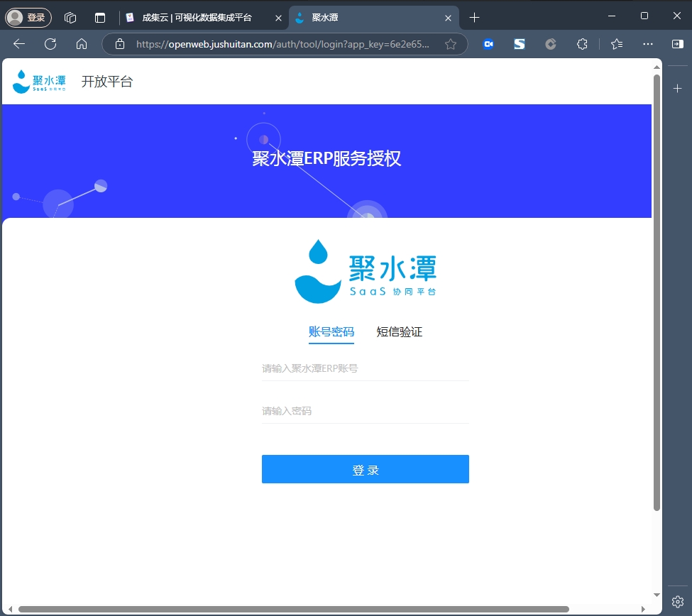Image resolution: width=692 pixels, height=616 pixels.
Task: Open the workspaces icon
Action: pos(70,18)
